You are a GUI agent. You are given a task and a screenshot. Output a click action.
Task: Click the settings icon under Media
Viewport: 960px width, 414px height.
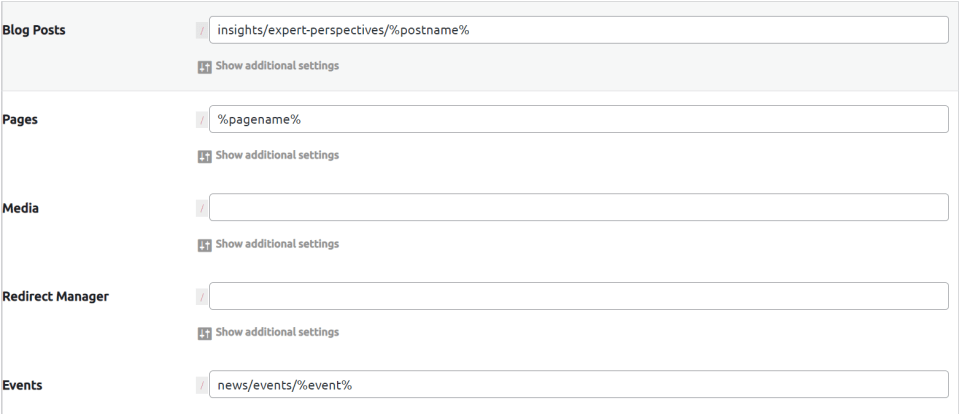coord(204,244)
